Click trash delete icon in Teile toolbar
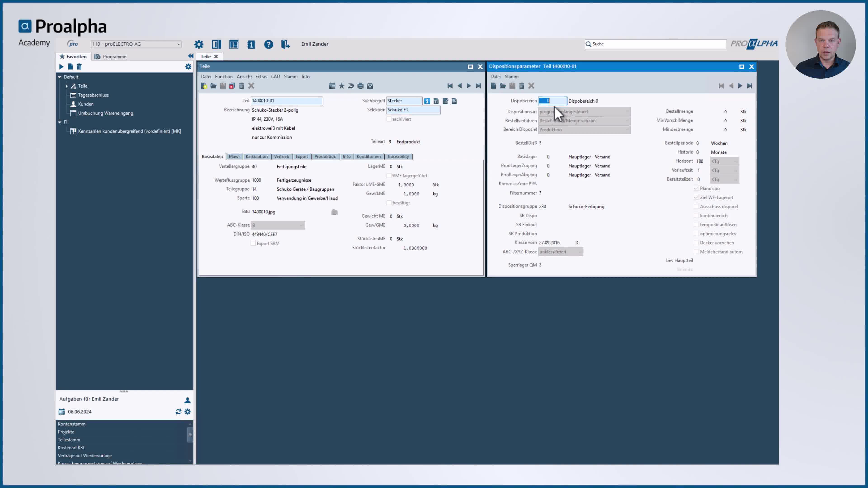The height and width of the screenshot is (488, 868). (242, 86)
